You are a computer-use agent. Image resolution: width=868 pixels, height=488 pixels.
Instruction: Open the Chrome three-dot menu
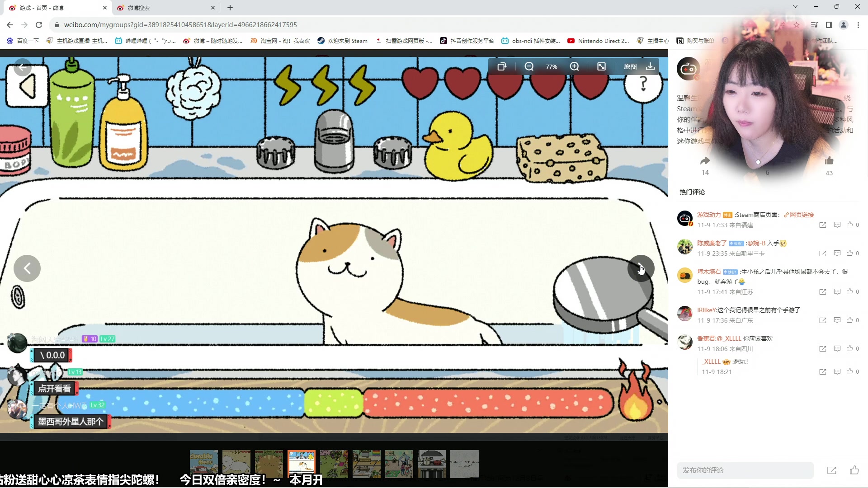(x=858, y=25)
